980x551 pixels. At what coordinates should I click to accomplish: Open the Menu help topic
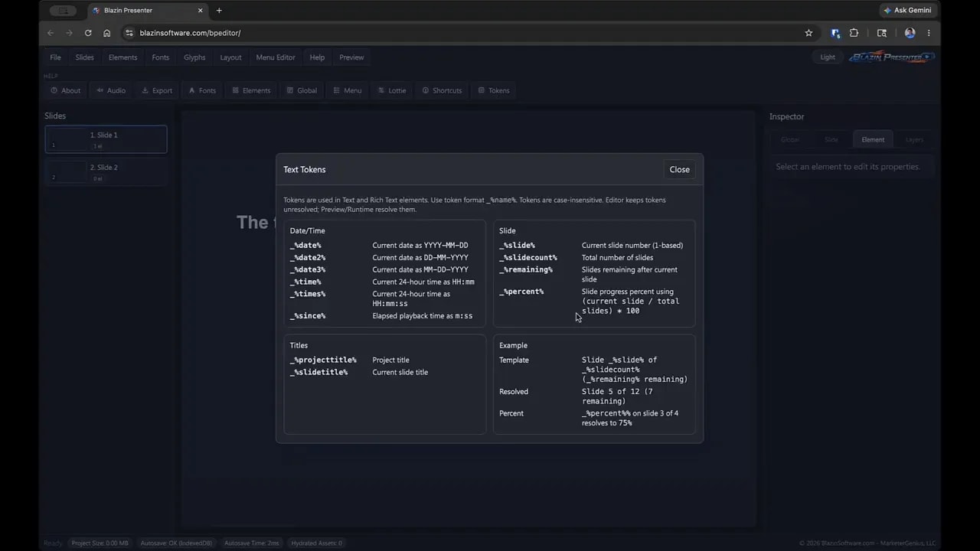(347, 90)
